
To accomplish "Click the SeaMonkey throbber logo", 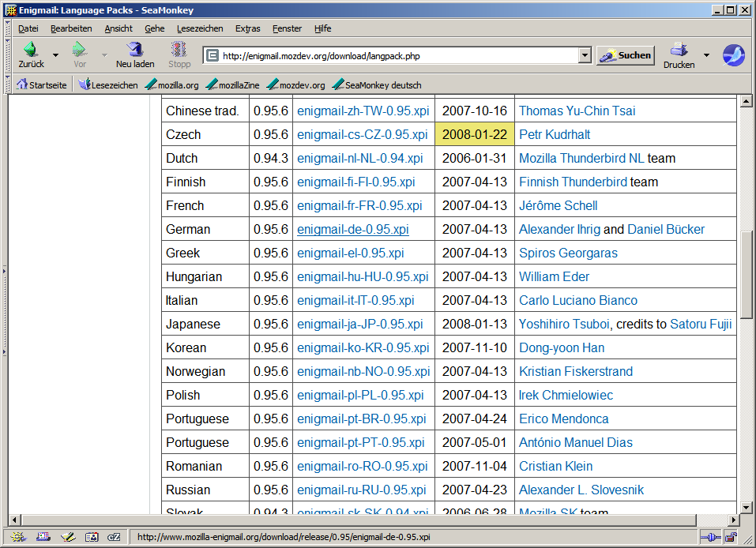I will coord(734,55).
